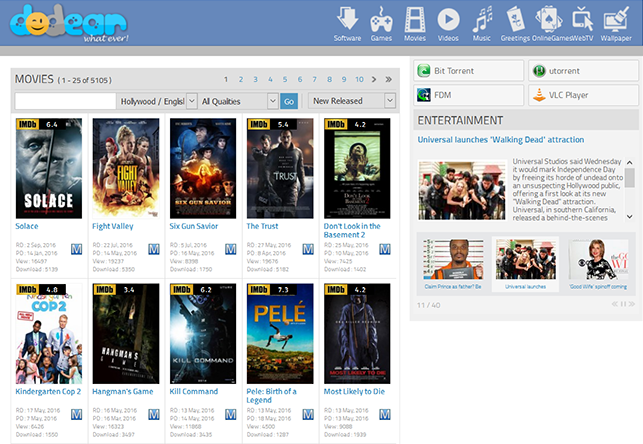Open the Hollywood / English language dropdown

[x=157, y=101]
